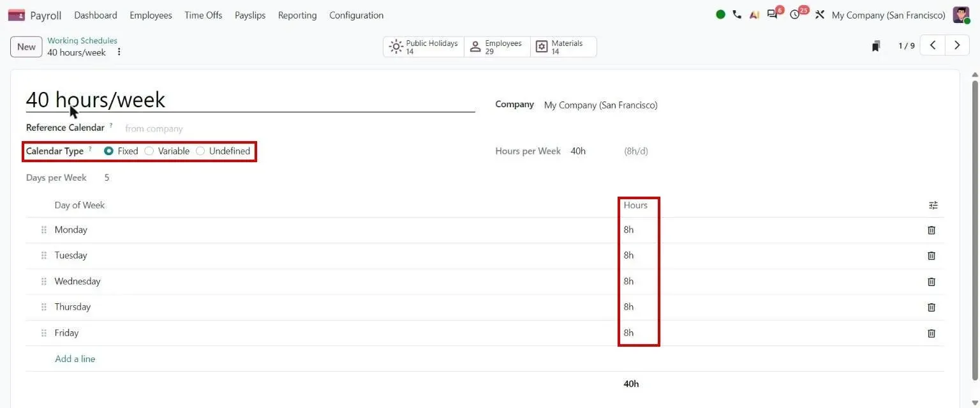This screenshot has width=980, height=408.
Task: Click the bookmark icon near pager
Action: (876, 46)
